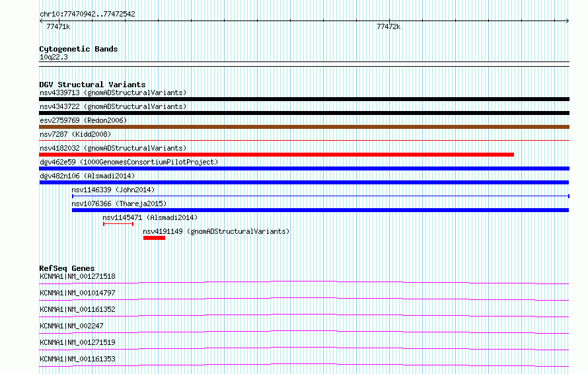Click the thin red nsv7287 line
Image resolution: width=588 pixels, height=374 pixels.
coord(304,140)
